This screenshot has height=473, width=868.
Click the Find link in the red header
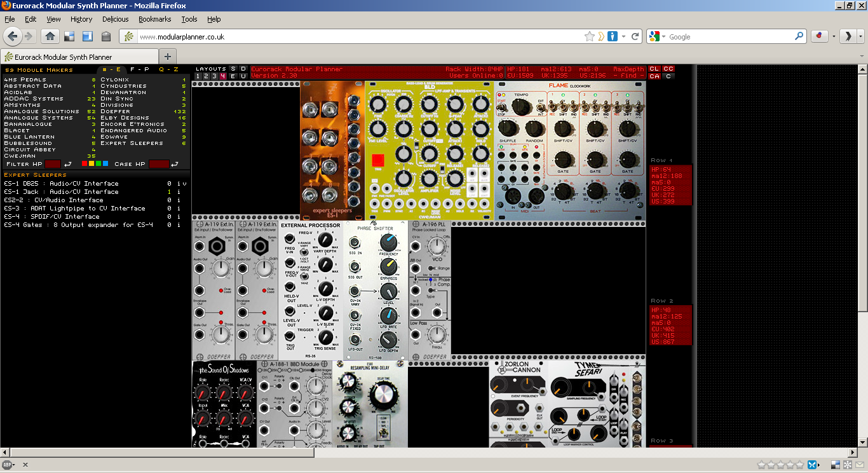point(628,76)
